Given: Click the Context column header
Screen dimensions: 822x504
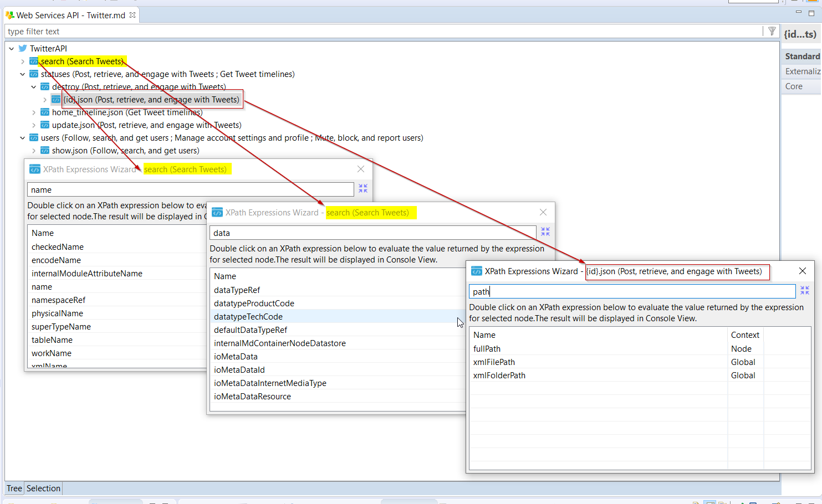Looking at the screenshot, I should [x=745, y=335].
